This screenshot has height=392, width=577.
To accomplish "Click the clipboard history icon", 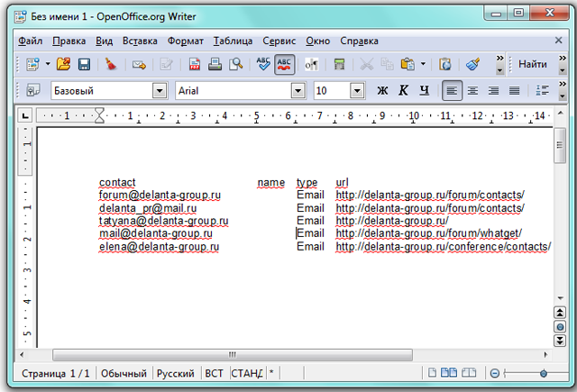I will (x=444, y=64).
